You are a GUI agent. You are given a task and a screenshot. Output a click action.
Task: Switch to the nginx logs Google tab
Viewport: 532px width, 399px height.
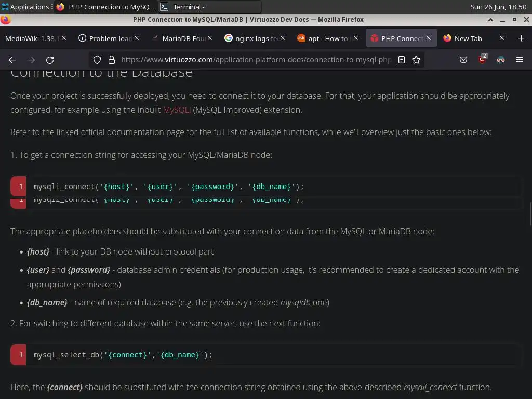tap(255, 38)
